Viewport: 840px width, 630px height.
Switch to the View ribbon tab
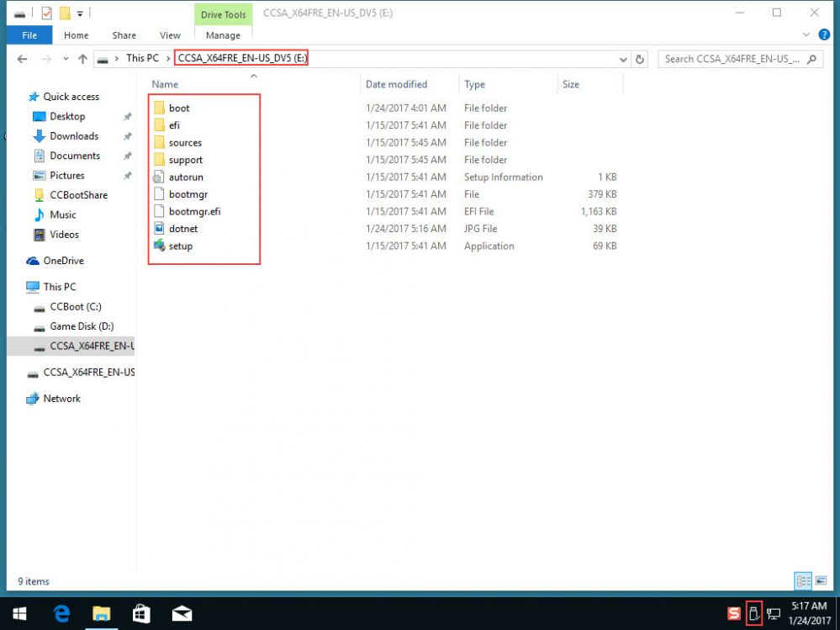tap(170, 35)
